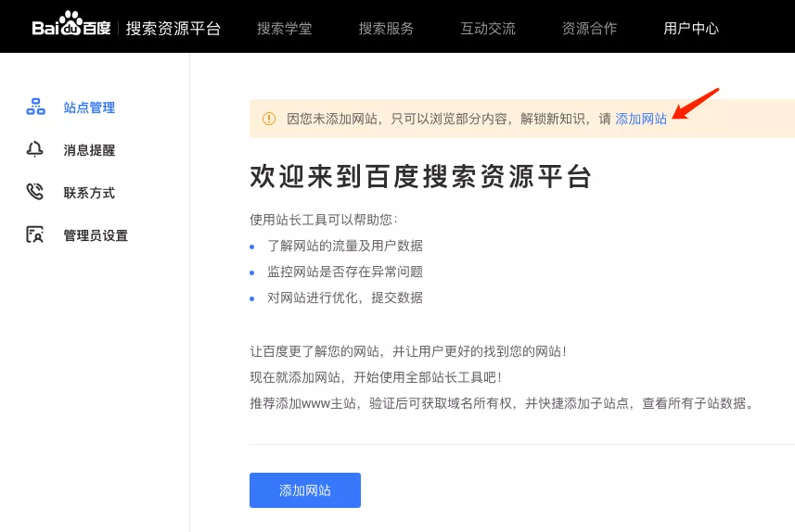Open 资源合作 in the top navigation
This screenshot has width=795, height=532.
point(589,29)
